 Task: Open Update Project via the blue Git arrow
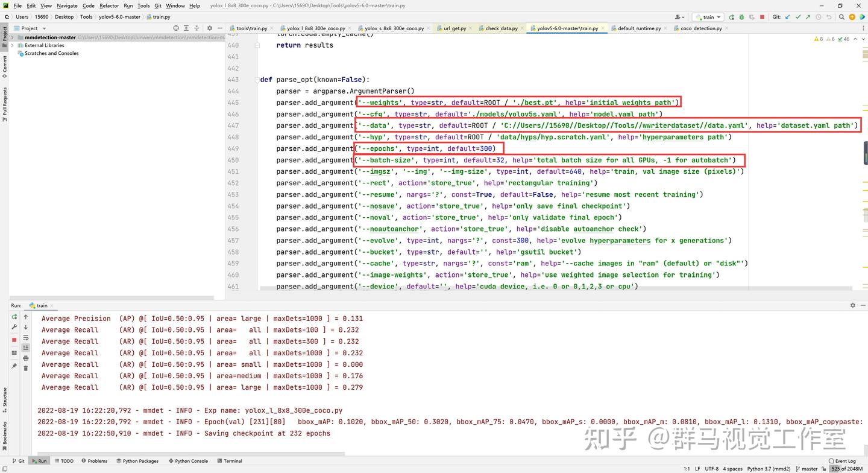click(x=787, y=17)
